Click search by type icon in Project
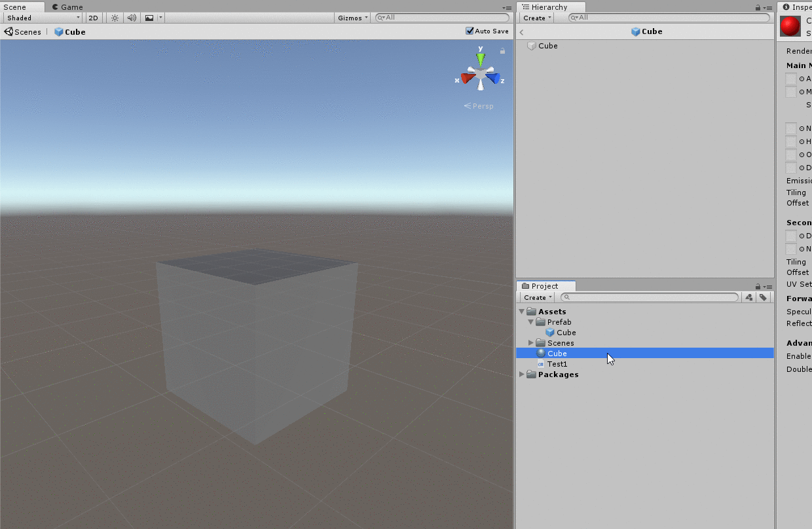The image size is (812, 529). (x=749, y=297)
